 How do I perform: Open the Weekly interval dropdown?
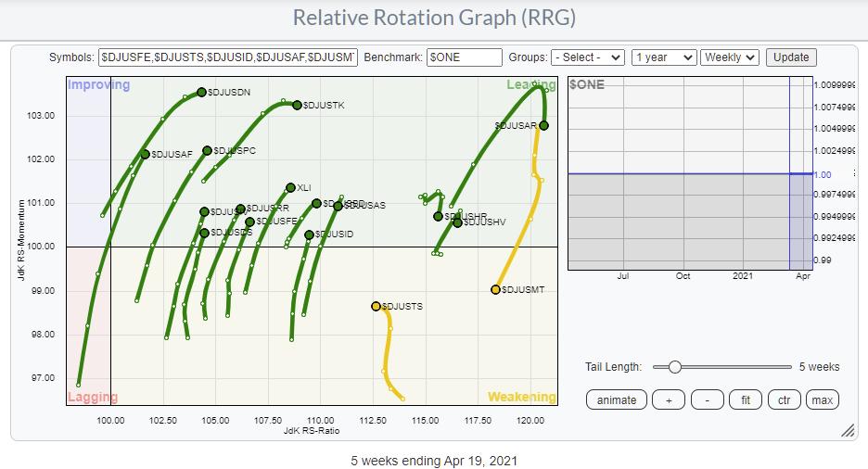pos(730,57)
